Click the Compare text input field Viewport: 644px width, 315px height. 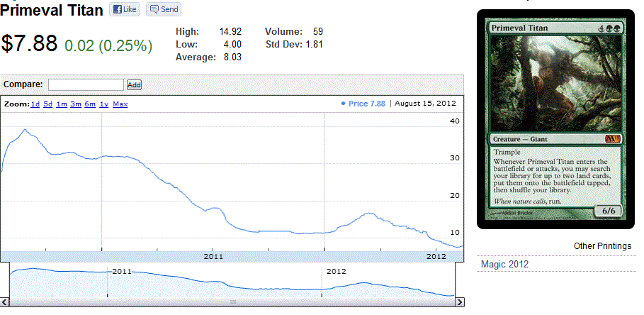(x=86, y=84)
